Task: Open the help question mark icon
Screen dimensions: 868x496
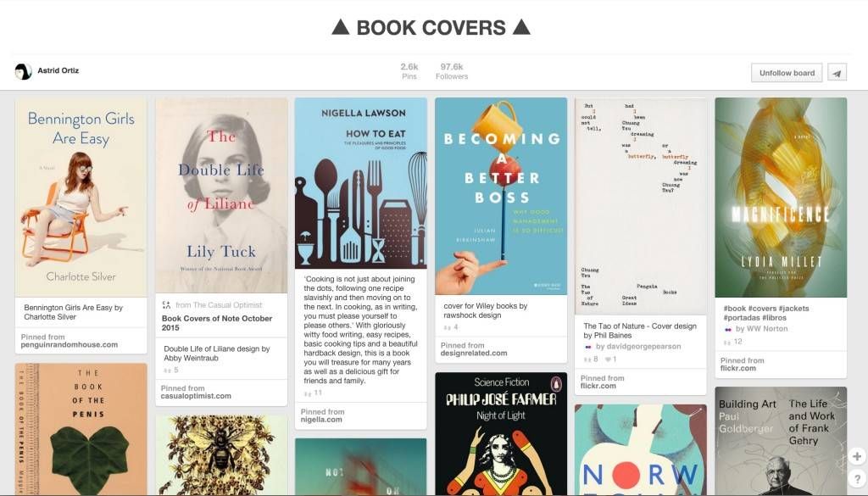Action: 857,479
